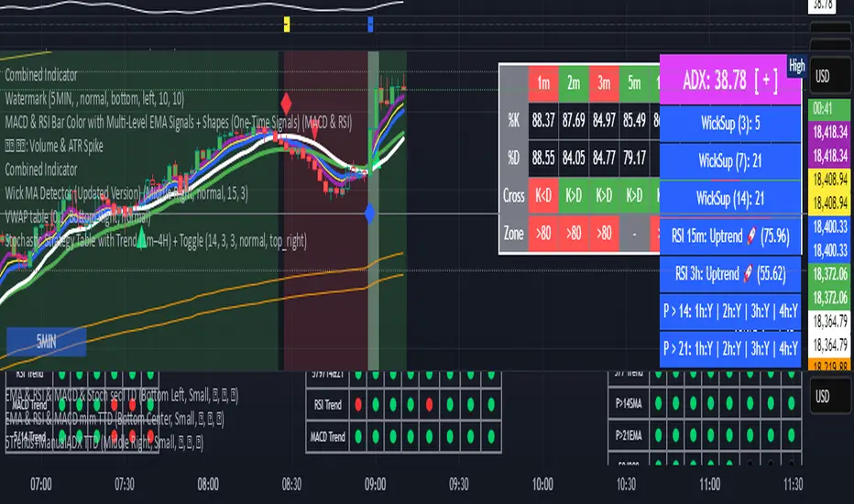Click the yellow marker on the top indicator pane
The height and width of the screenshot is (504, 854).
pos(287,24)
